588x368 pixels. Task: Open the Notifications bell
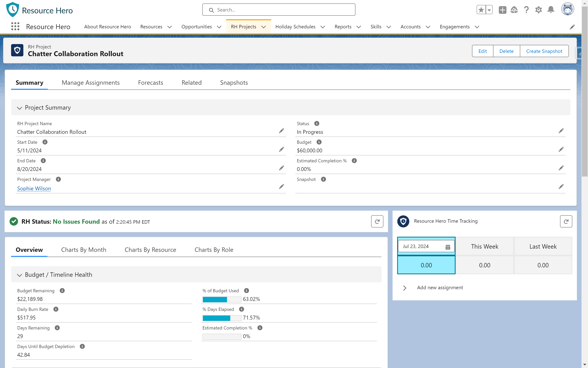pyautogui.click(x=551, y=10)
